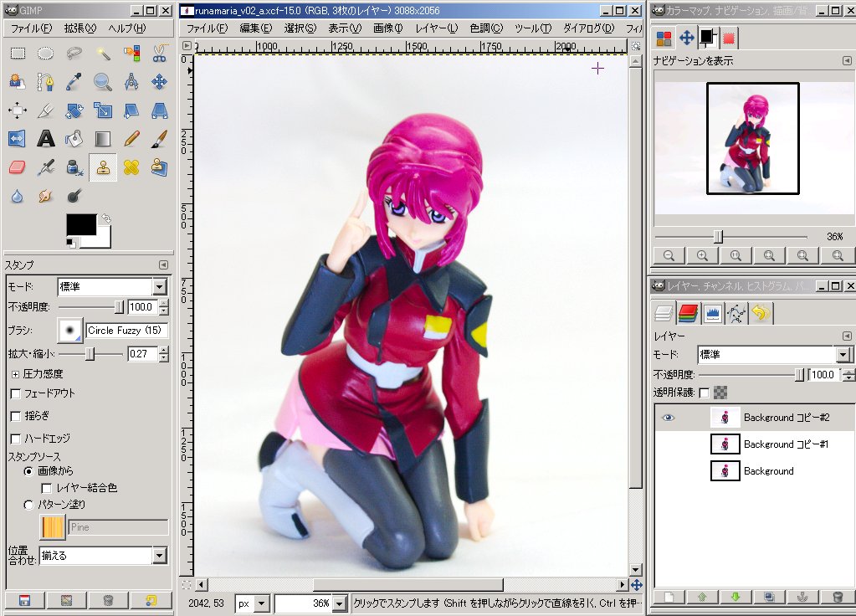
Task: Select the Perspective tool
Action: 160,110
